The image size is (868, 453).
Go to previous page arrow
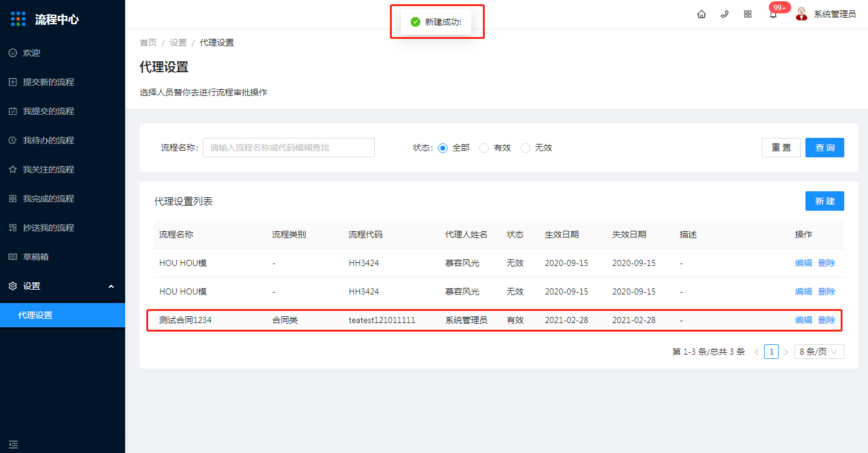[x=757, y=352]
